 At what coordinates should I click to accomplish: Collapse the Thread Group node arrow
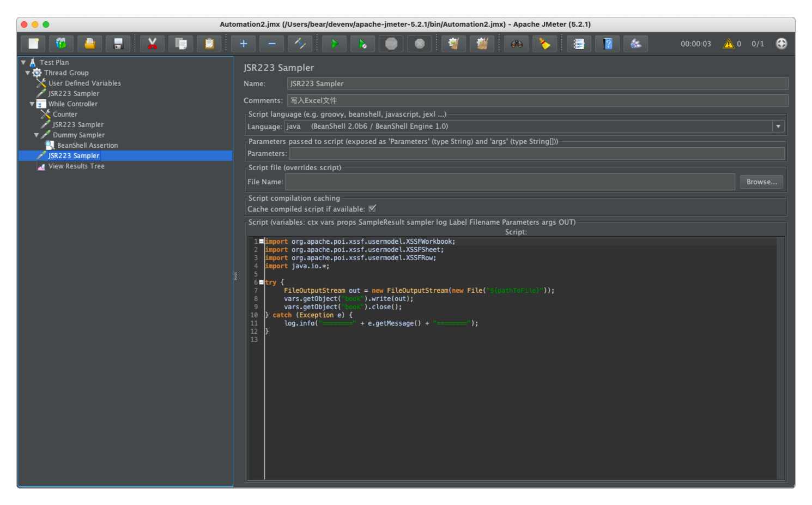[x=28, y=73]
